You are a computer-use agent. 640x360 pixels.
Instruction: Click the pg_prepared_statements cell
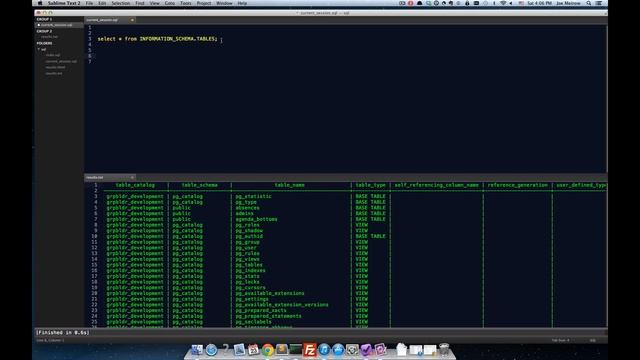point(268,316)
